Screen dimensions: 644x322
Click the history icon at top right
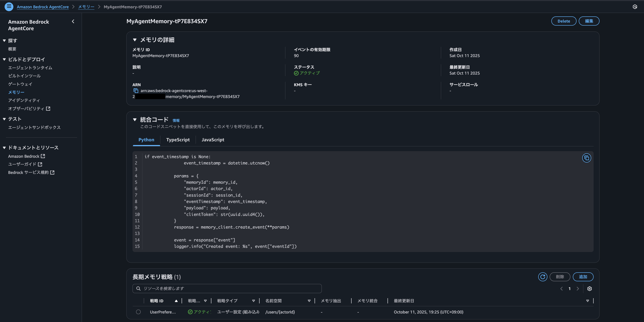(x=635, y=7)
